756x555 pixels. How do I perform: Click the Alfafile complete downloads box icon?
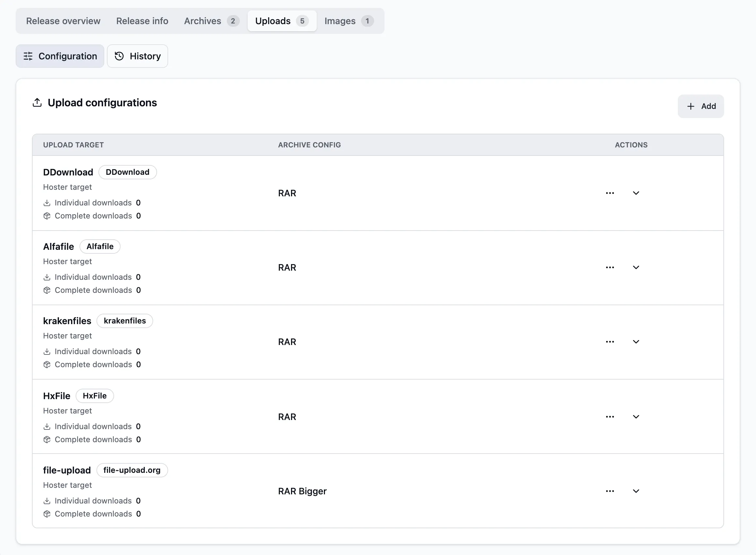(x=47, y=290)
